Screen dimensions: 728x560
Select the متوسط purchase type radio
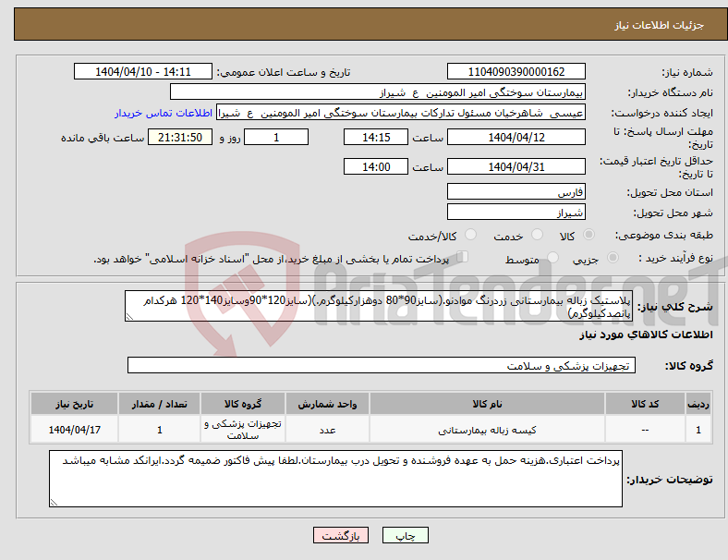[552, 258]
